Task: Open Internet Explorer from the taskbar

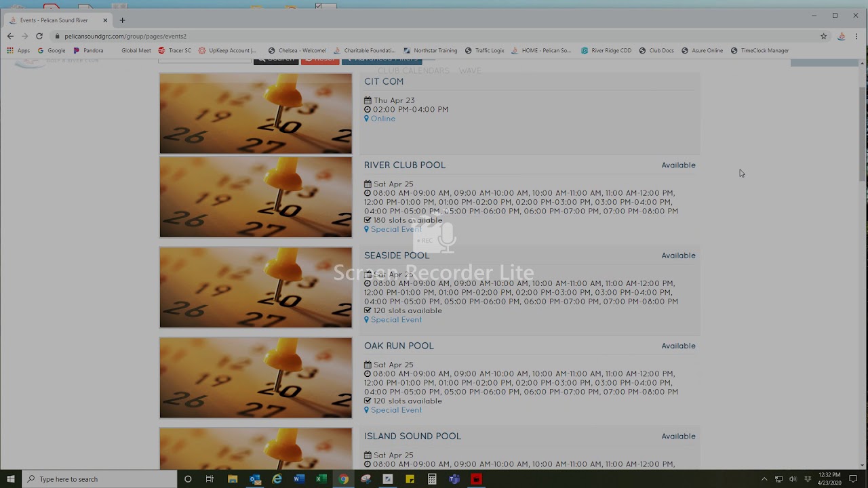Action: pyautogui.click(x=277, y=479)
